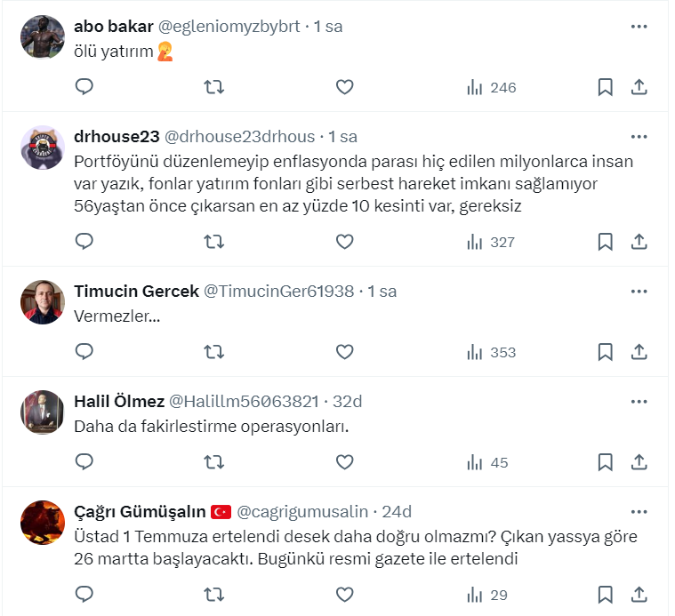Expand more options on Halil Ölmez's tweet
The height and width of the screenshot is (616, 675).
(639, 401)
